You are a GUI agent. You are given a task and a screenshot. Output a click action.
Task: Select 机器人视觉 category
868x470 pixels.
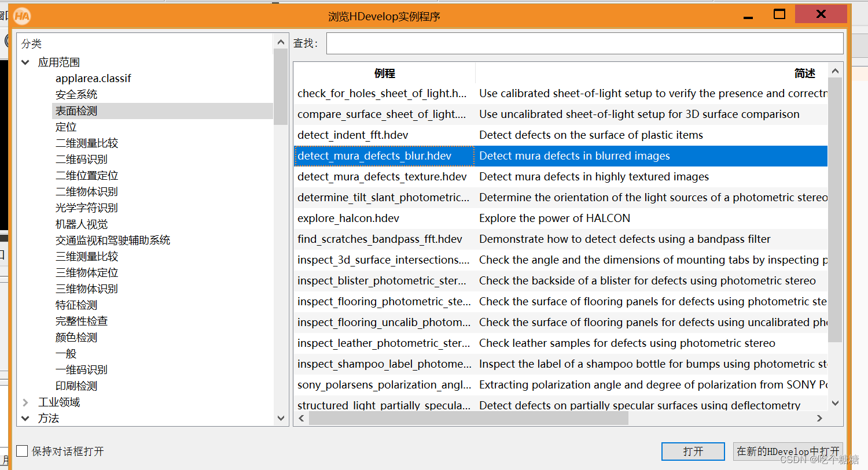click(x=82, y=224)
